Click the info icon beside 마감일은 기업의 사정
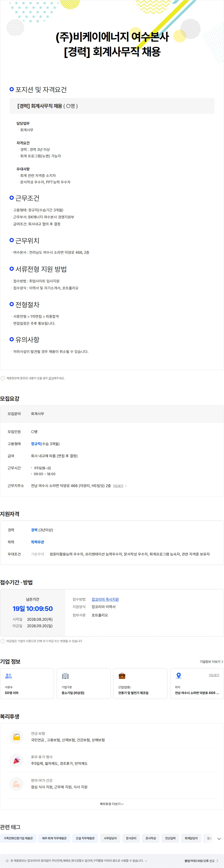 [x=3, y=641]
